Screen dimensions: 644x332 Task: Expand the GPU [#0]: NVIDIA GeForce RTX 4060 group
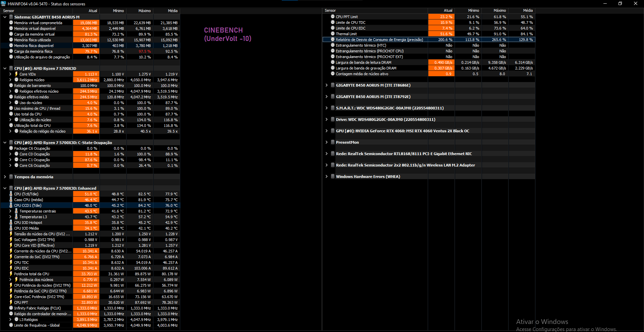tap(326, 131)
